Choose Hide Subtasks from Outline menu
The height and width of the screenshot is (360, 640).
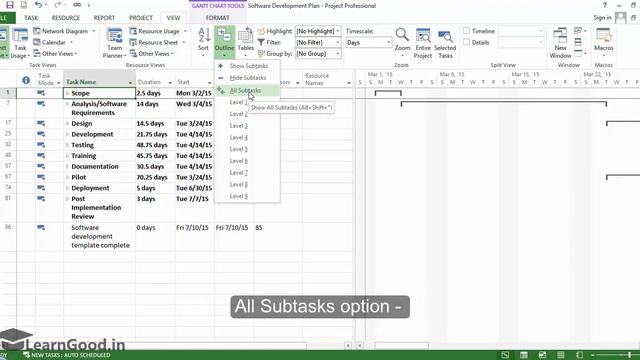[247, 78]
